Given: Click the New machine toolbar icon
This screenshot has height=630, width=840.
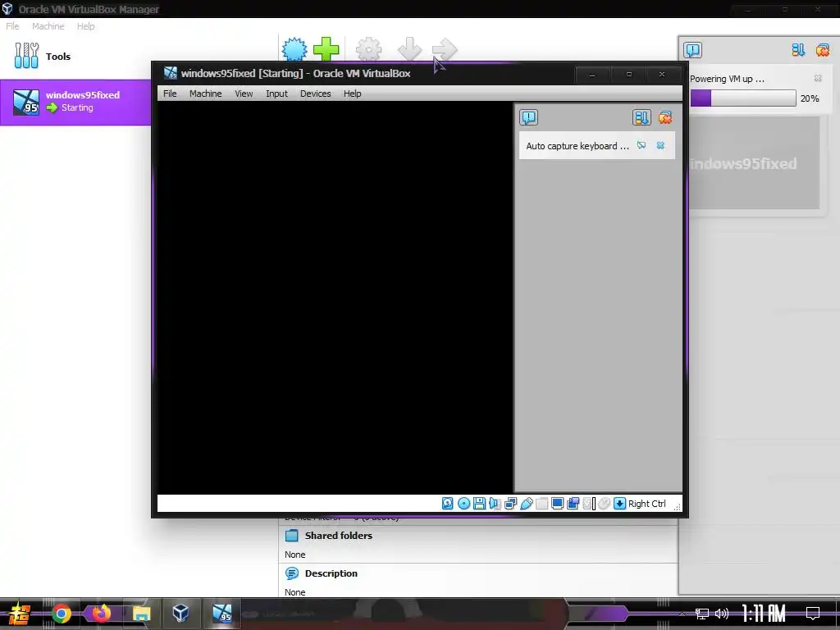Looking at the screenshot, I should click(294, 50).
